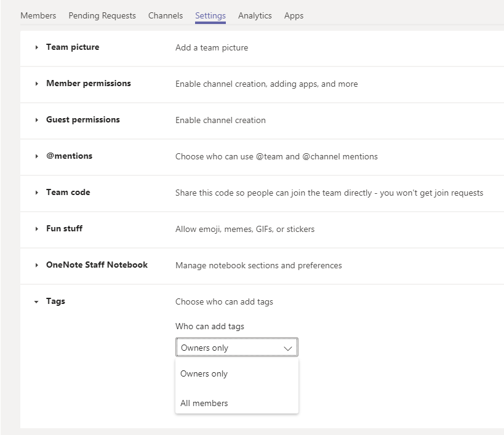Screen dimensions: 504x435
Task: Click the Settings tab
Action: tap(210, 16)
